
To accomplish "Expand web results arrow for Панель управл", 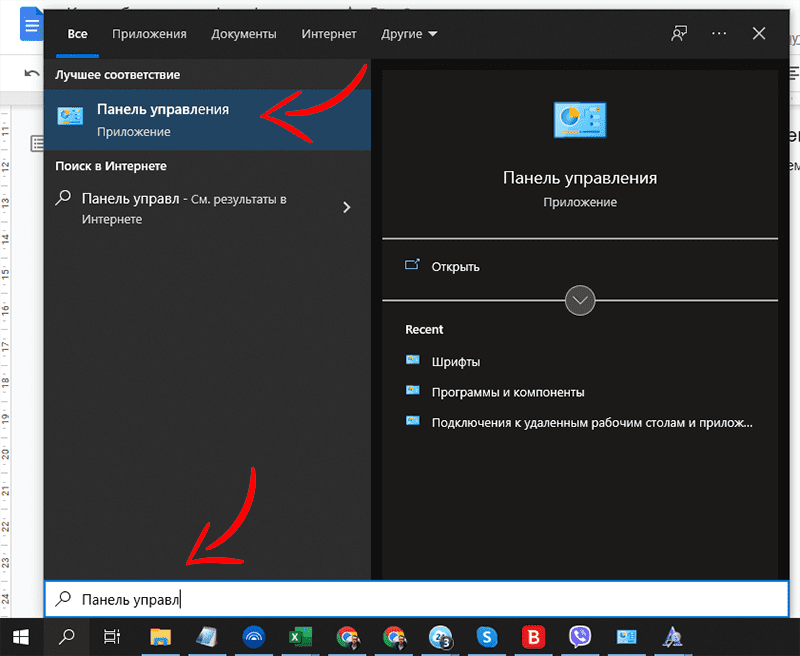I will (347, 208).
